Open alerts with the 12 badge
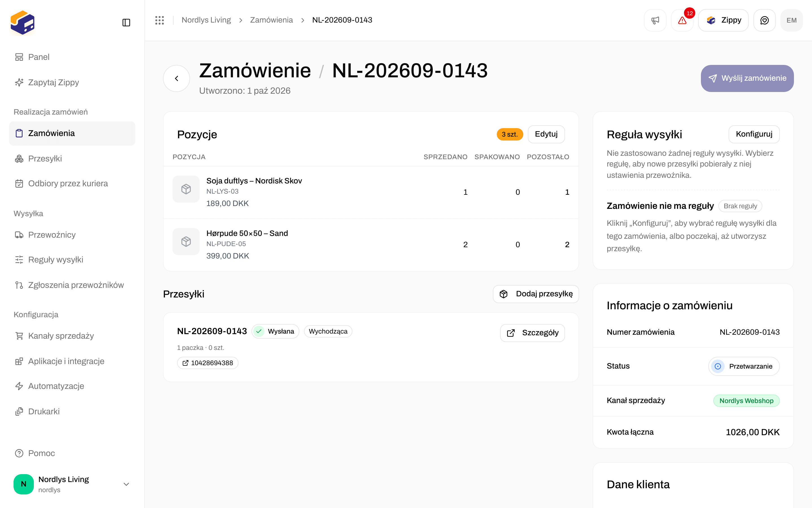812x508 pixels. 682,20
